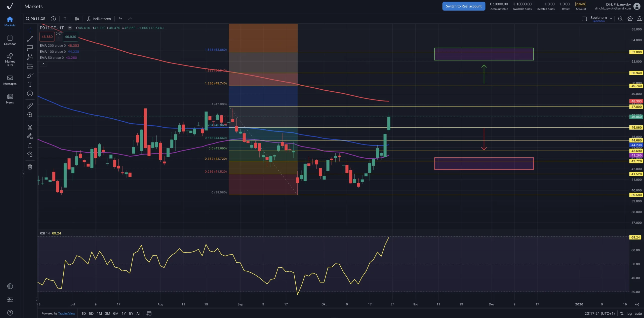
Task: Expand the left side panel arrow
Action: (23, 174)
